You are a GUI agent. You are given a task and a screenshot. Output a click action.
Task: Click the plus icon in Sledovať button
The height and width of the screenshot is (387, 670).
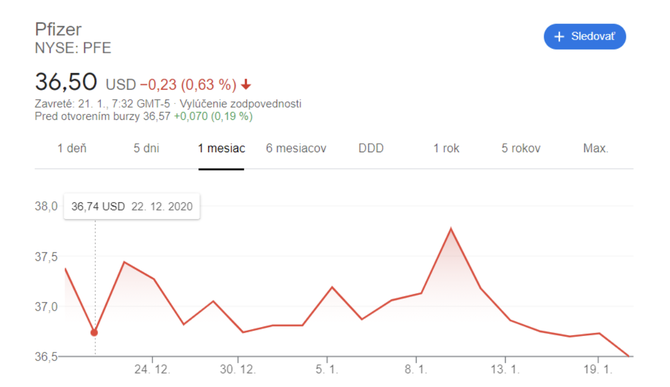[x=559, y=37]
